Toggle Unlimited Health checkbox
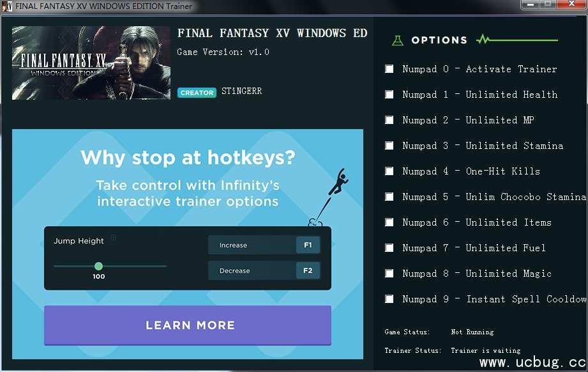Viewport: 588px width, 372px height. click(389, 94)
